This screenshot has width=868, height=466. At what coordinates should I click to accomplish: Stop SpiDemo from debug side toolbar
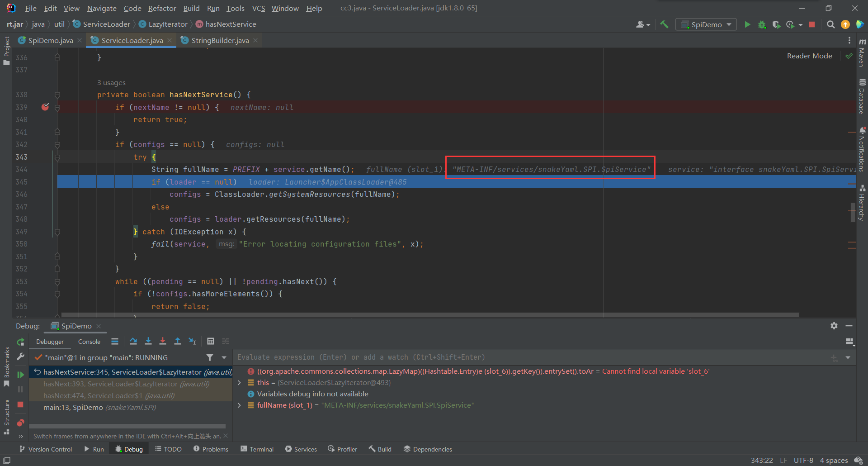pyautogui.click(x=20, y=404)
